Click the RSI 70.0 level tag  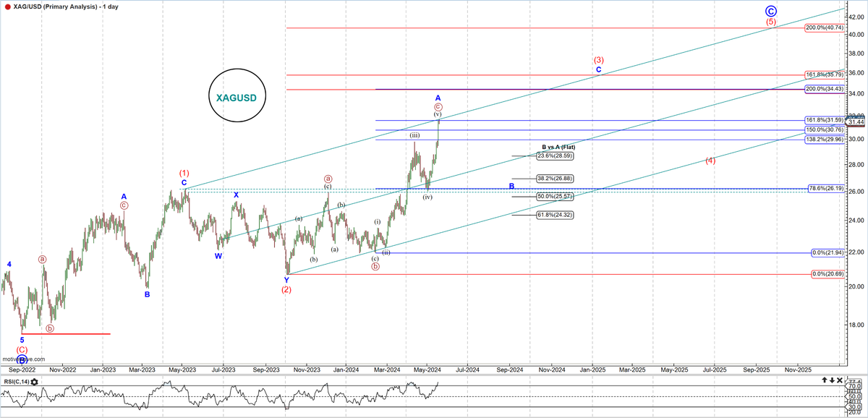tap(854, 386)
